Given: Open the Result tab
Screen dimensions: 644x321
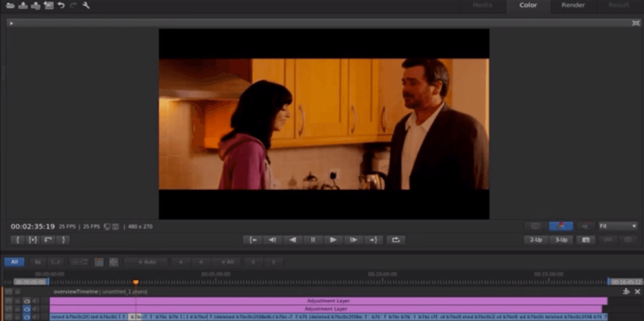Looking at the screenshot, I should 619,5.
